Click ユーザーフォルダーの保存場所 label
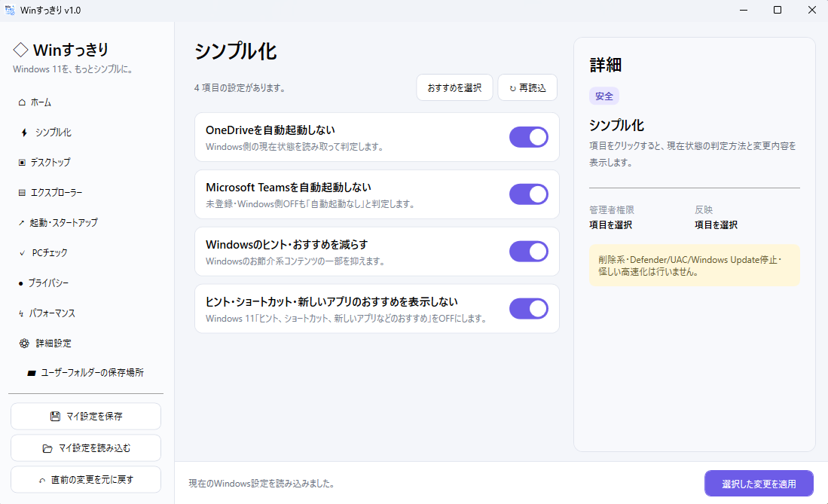The width and height of the screenshot is (828, 504). pos(93,373)
